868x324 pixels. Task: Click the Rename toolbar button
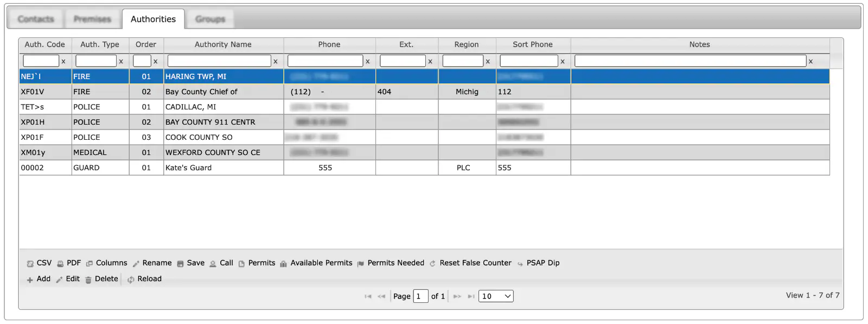coord(152,263)
